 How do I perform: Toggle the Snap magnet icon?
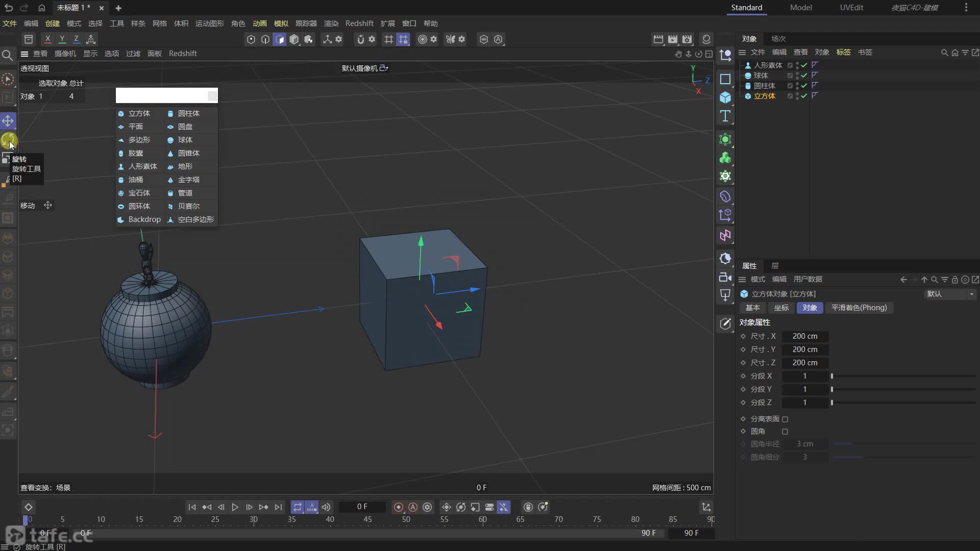tap(360, 39)
